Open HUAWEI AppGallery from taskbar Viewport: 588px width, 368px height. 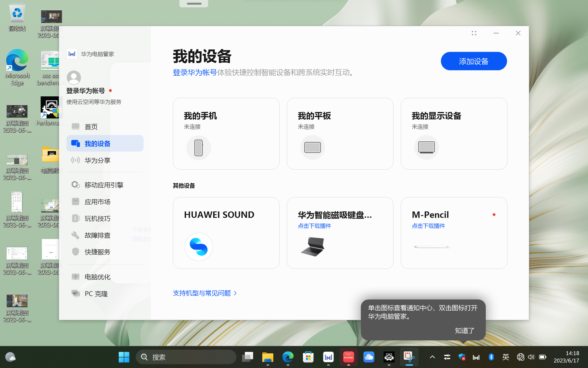point(348,357)
